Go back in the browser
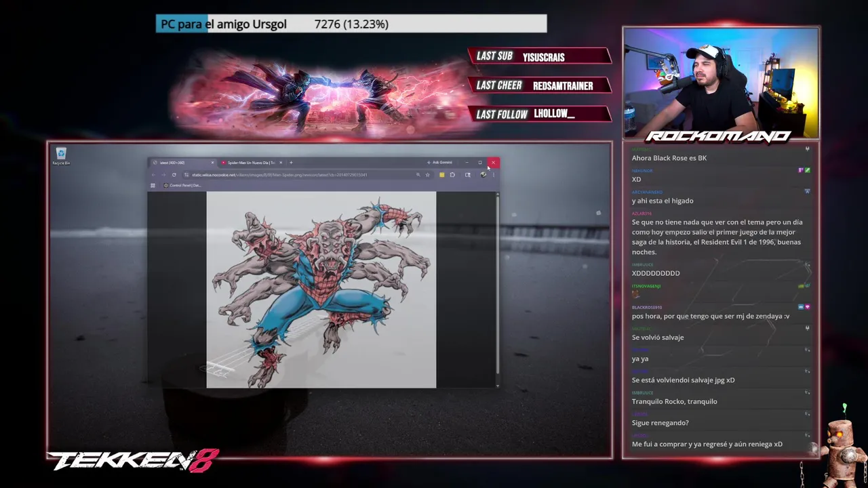Screen dimensions: 868x488 pyautogui.click(x=153, y=175)
